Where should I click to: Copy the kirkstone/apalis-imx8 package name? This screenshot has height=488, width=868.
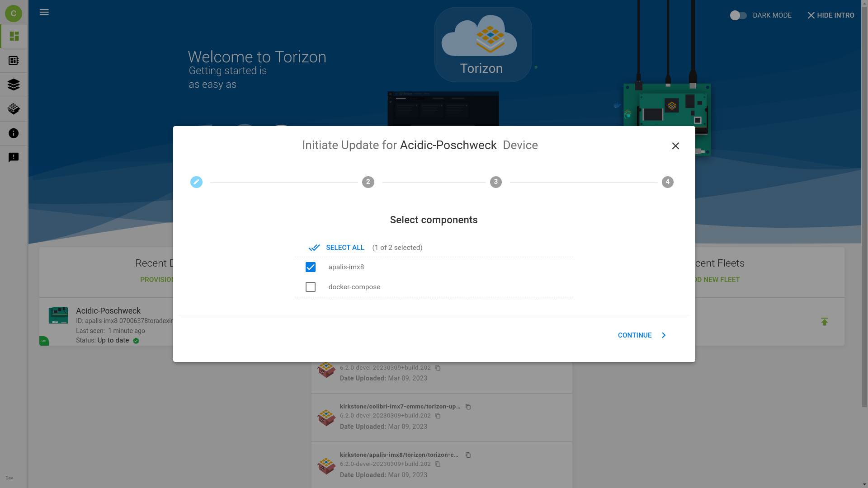coord(468,455)
